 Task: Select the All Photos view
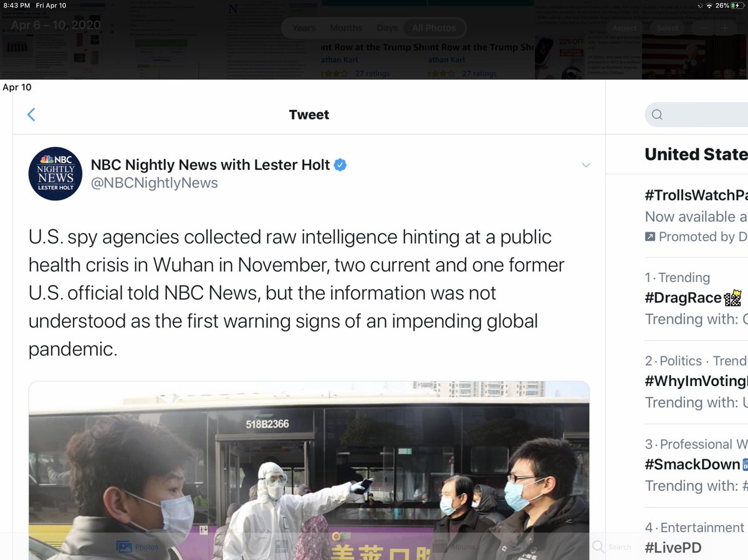(434, 28)
